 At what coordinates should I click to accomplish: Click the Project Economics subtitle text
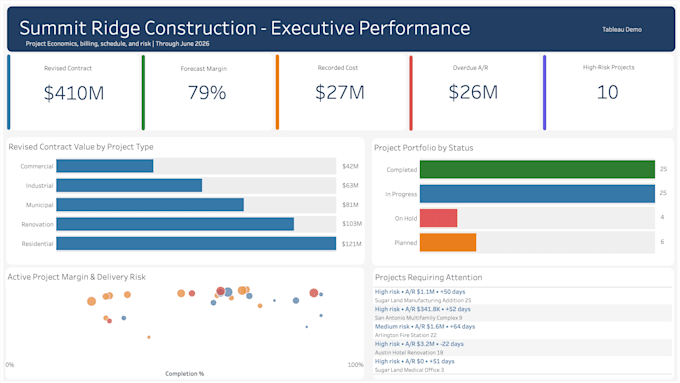tap(118, 44)
